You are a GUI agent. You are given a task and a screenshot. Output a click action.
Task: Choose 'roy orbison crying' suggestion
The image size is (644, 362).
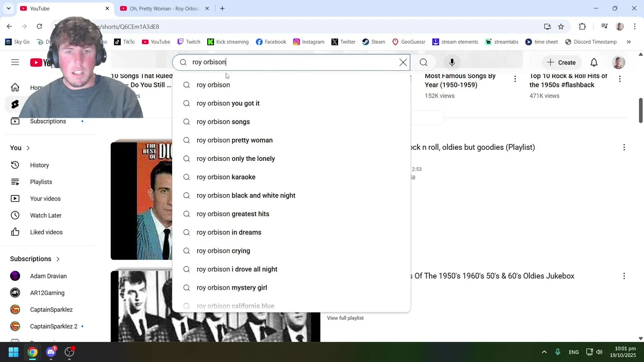(x=291, y=251)
